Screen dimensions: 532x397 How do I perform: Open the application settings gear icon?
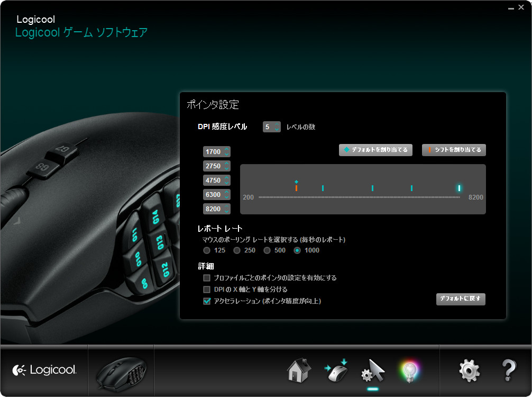click(x=469, y=371)
